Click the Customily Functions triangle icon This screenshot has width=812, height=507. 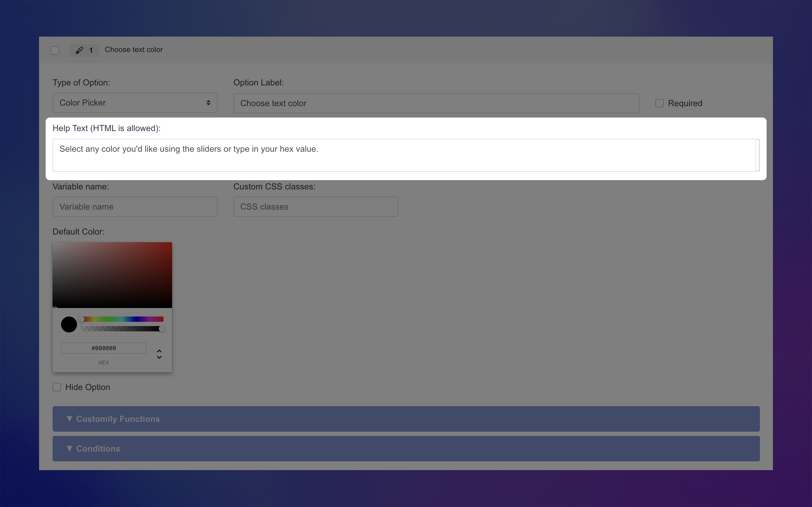pos(70,419)
